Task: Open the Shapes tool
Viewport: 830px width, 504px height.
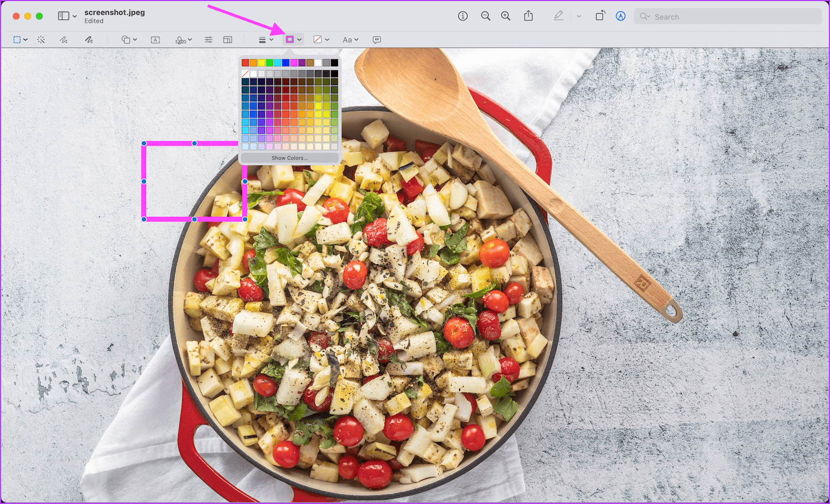Action: click(126, 40)
